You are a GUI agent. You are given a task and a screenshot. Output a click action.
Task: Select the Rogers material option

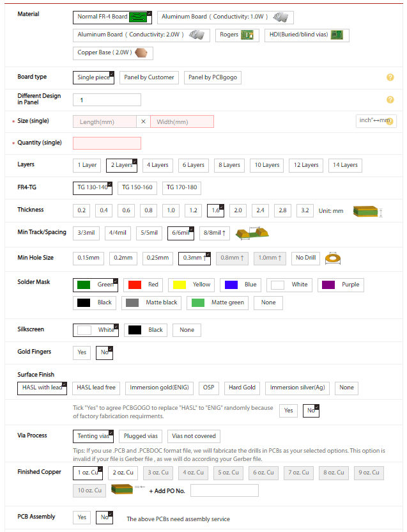pos(237,35)
